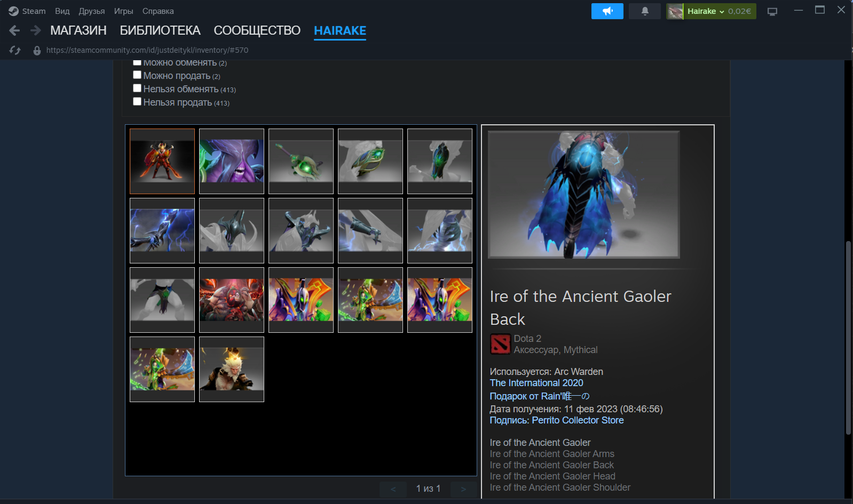Viewport: 853px width, 504px height.
Task: Open the HAIRAKE profile tab
Action: point(340,30)
